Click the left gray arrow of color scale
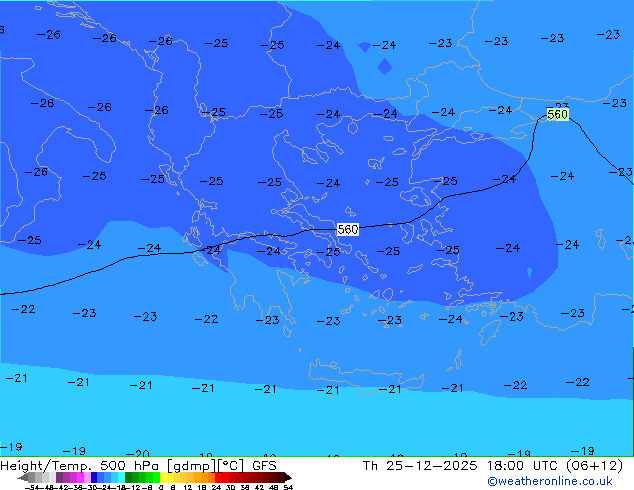Image resolution: width=634 pixels, height=490 pixels. click(23, 478)
